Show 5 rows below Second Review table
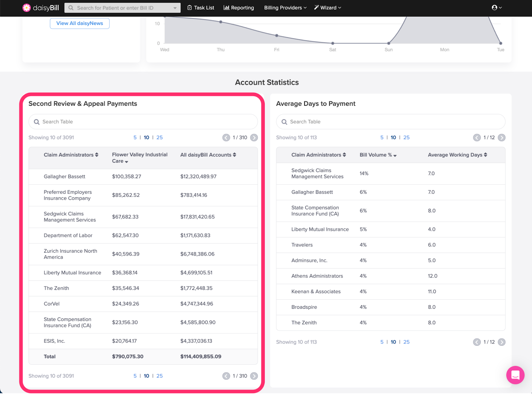 point(135,376)
